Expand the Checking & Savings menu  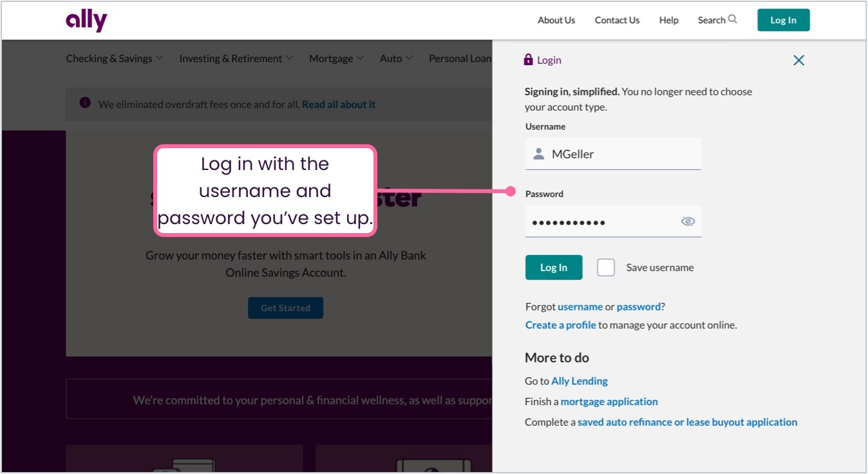(x=115, y=59)
